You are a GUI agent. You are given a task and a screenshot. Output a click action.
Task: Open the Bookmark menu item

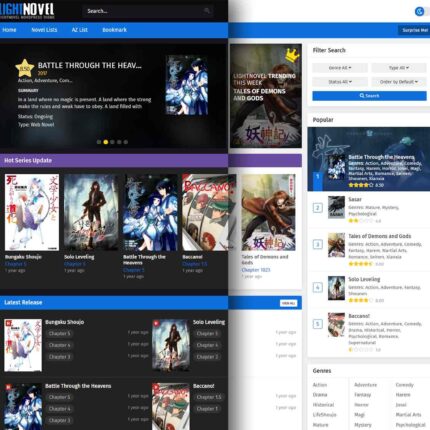click(x=114, y=30)
